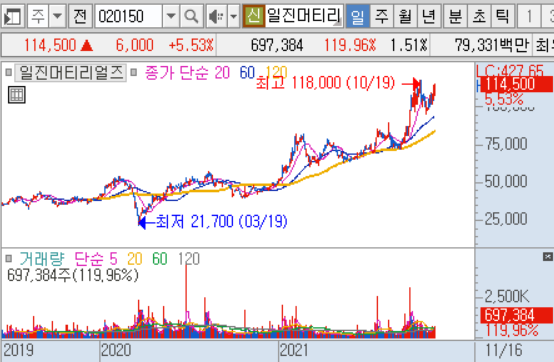Switch to weekly 주 chart period
This screenshot has height=362, width=554.
382,16
